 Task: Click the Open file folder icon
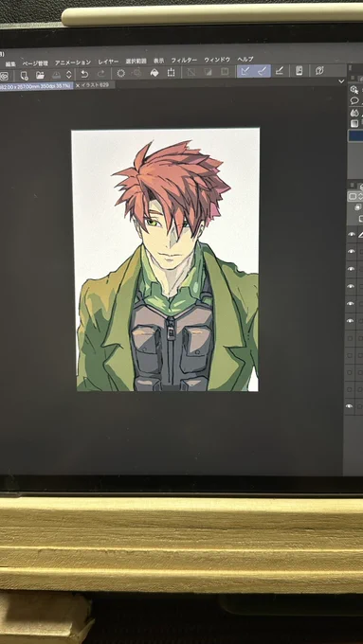40,75
